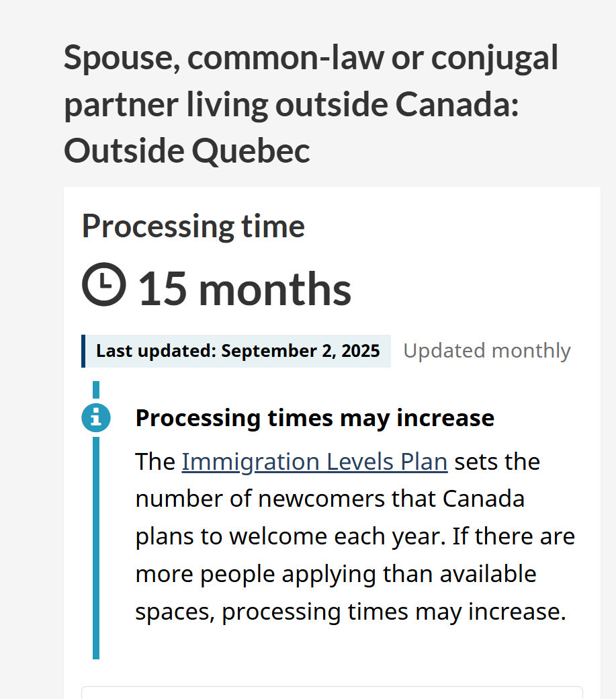Click line spaces, processing times may increase
The width and height of the screenshot is (616, 699).
tap(351, 611)
